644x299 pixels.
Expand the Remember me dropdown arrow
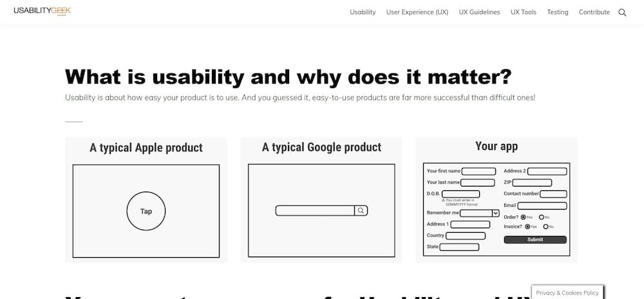point(496,213)
